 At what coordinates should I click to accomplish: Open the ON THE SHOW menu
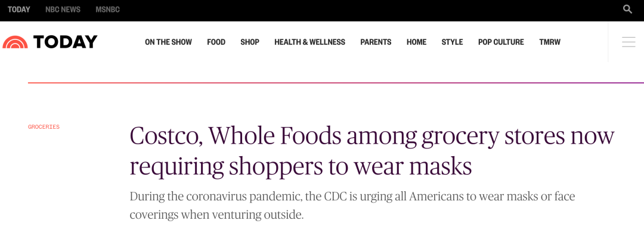click(x=168, y=42)
